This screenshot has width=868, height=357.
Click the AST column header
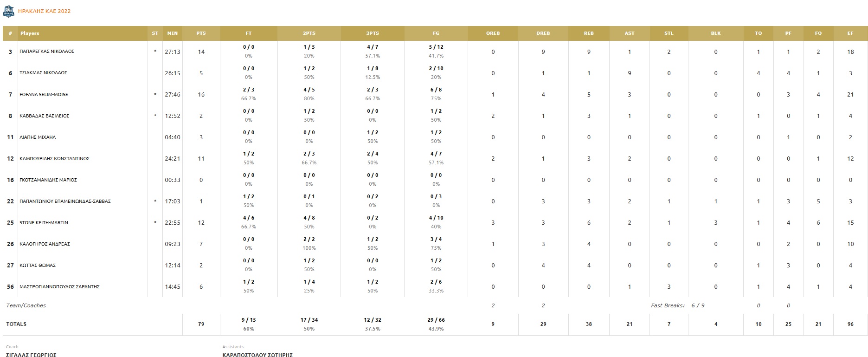click(x=630, y=33)
